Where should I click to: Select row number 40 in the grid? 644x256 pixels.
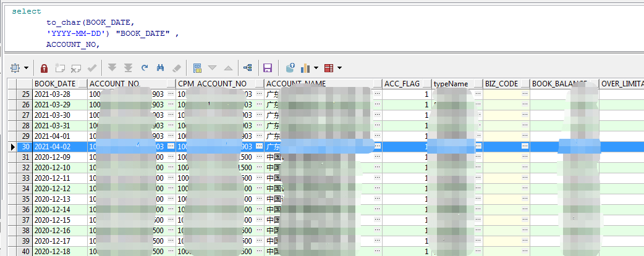(25, 251)
